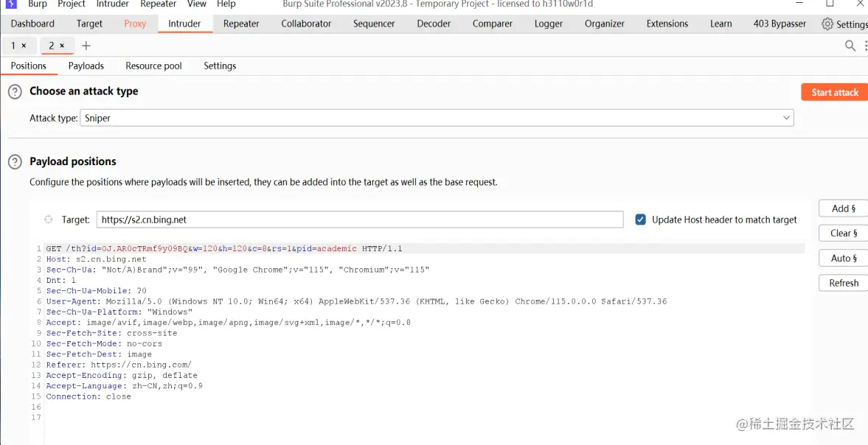Open the Positions sub-tab

click(x=29, y=66)
